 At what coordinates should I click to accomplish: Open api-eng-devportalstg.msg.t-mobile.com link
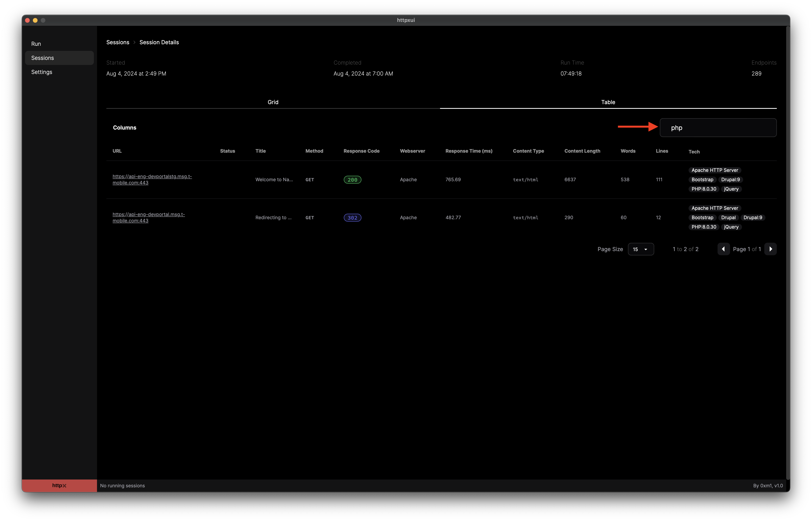[x=152, y=180]
